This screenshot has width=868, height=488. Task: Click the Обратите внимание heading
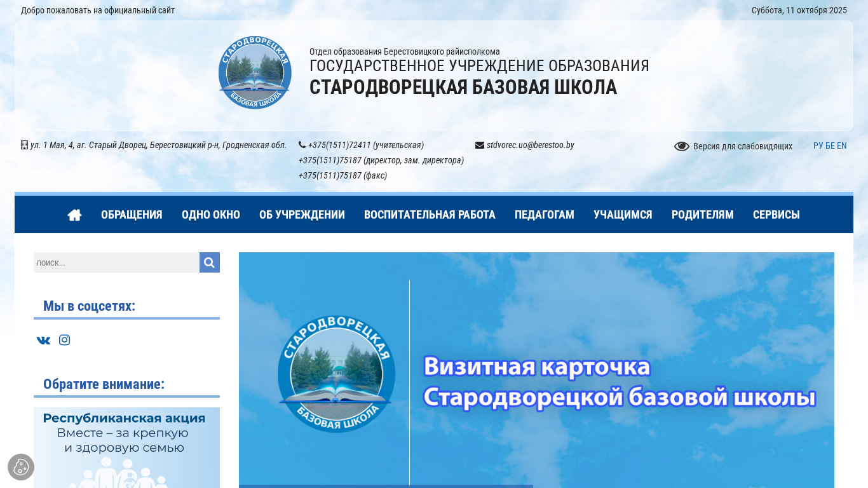(x=104, y=384)
